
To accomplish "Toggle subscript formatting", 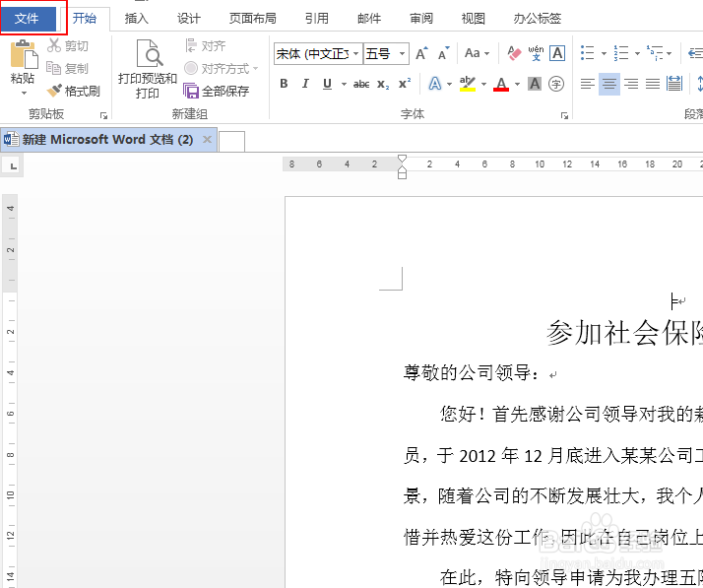I will (x=383, y=84).
